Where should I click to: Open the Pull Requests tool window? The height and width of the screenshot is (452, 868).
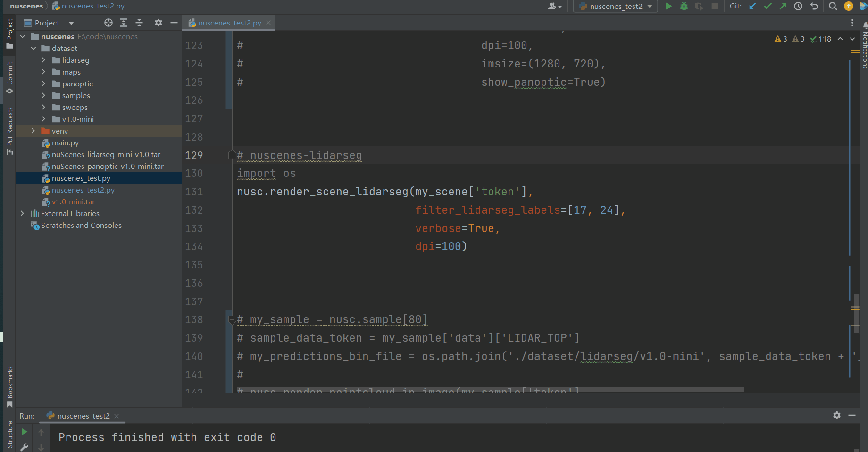[9, 131]
